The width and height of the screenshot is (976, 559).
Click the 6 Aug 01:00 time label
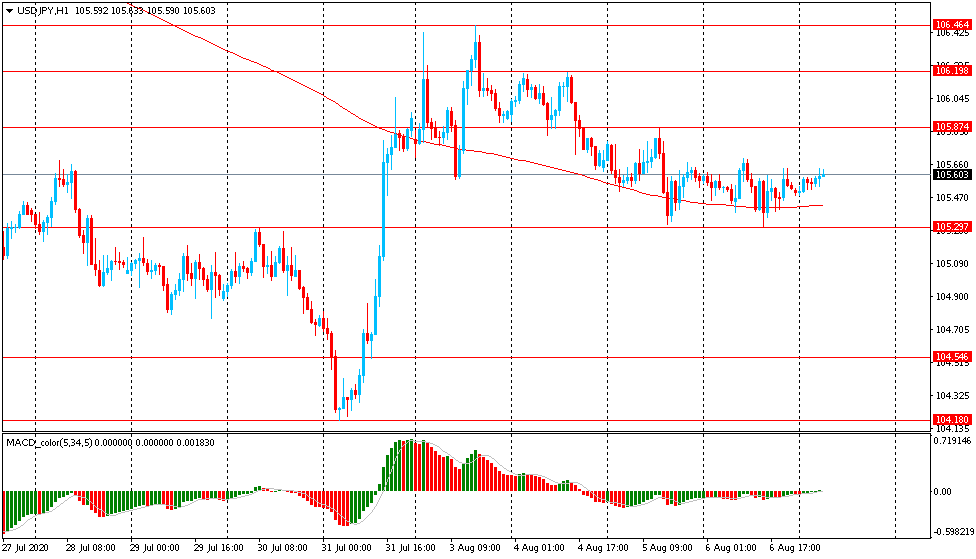pyautogui.click(x=731, y=548)
